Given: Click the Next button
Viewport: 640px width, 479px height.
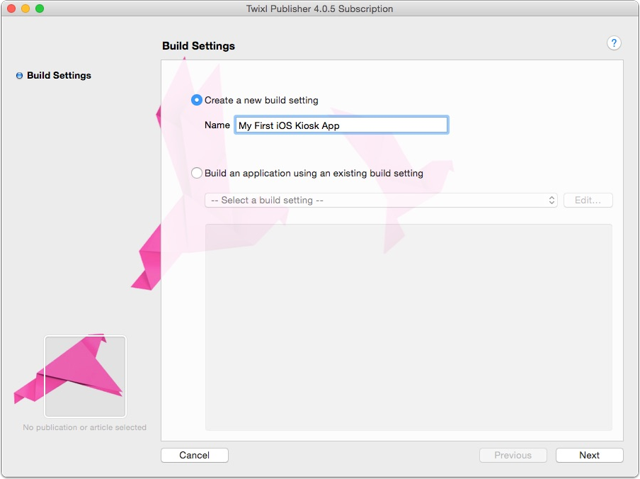Looking at the screenshot, I should 589,455.
